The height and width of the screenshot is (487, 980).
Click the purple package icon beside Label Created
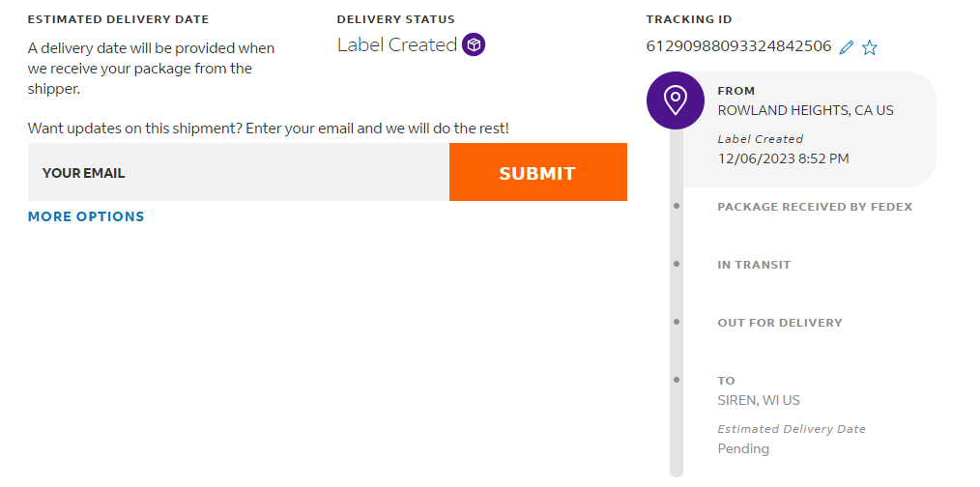(x=474, y=44)
